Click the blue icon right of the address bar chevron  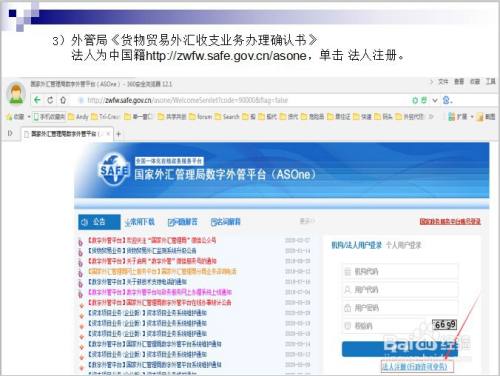(447, 100)
